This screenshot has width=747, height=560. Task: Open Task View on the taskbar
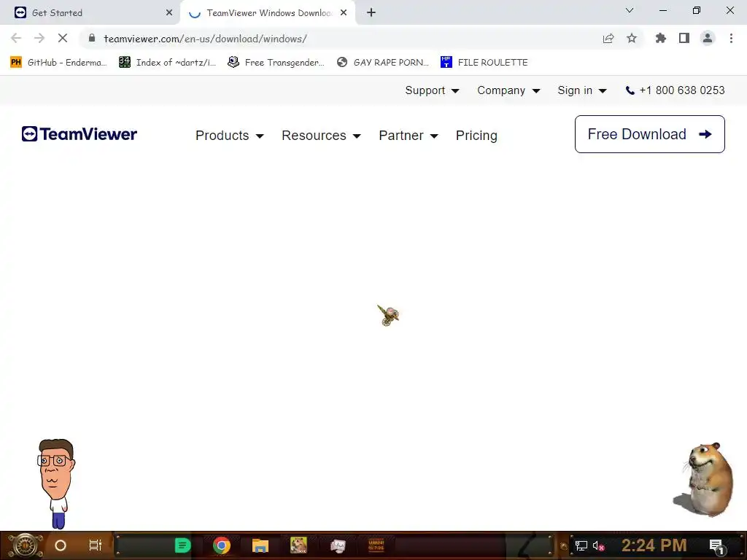96,545
